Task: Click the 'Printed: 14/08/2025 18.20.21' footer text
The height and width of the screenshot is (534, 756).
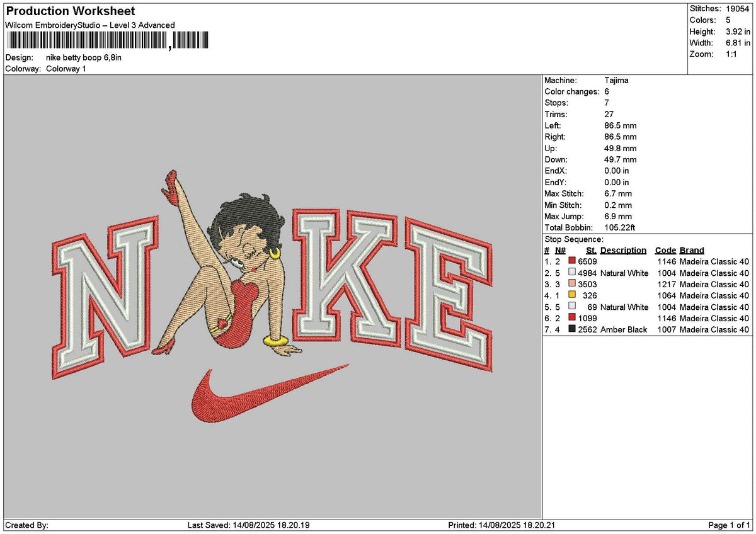Action: [x=501, y=525]
